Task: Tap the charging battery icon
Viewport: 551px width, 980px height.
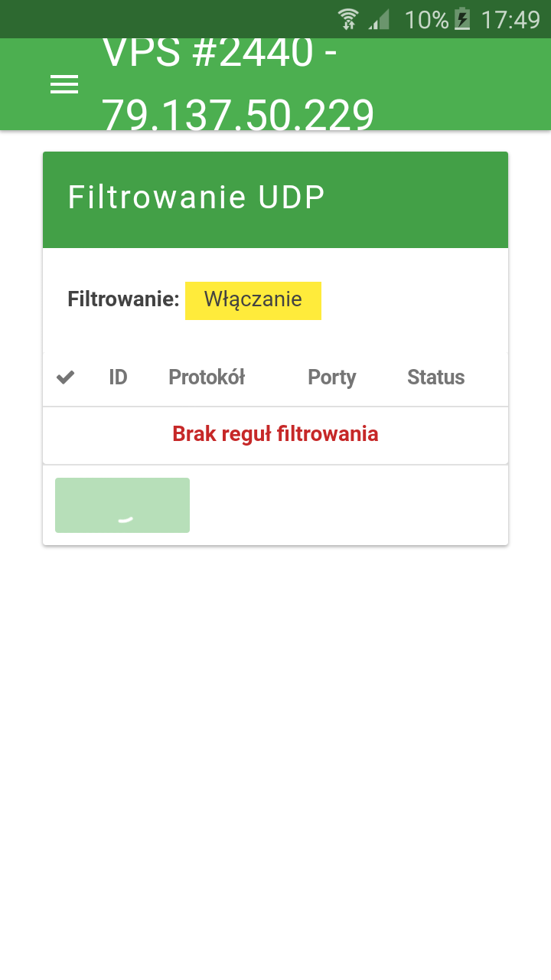Action: [462, 19]
